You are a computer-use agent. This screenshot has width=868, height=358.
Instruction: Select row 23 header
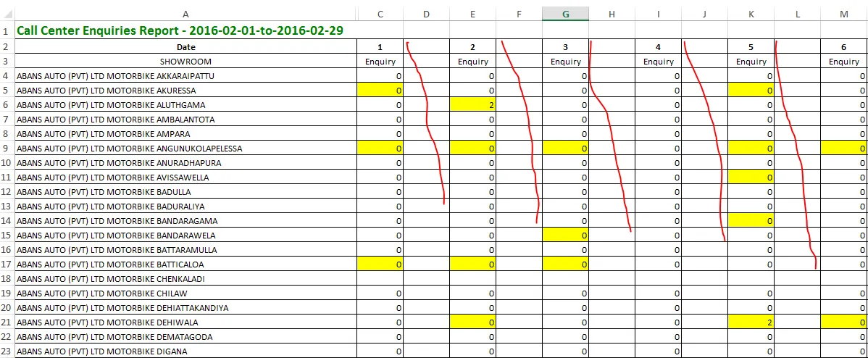tap(7, 351)
